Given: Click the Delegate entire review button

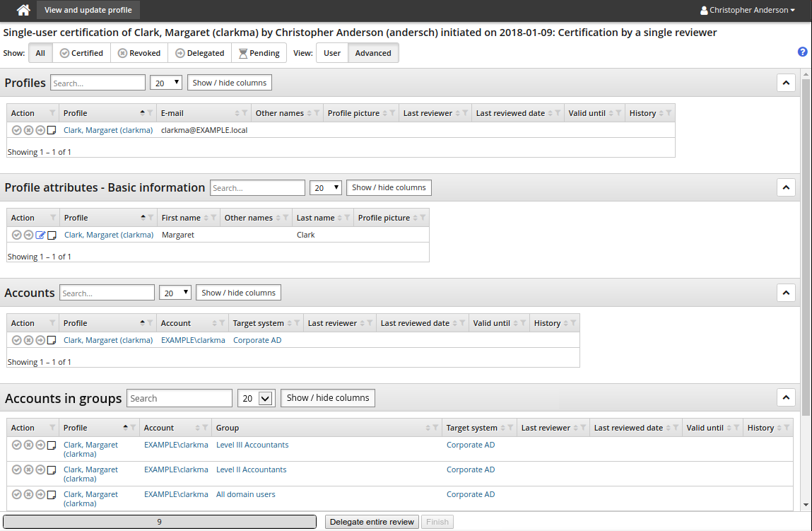Looking at the screenshot, I should click(x=372, y=522).
